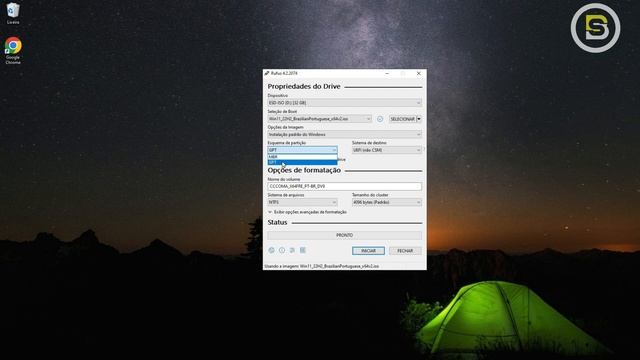Edit the Nome do volume field
640x360 pixels.
point(344,187)
